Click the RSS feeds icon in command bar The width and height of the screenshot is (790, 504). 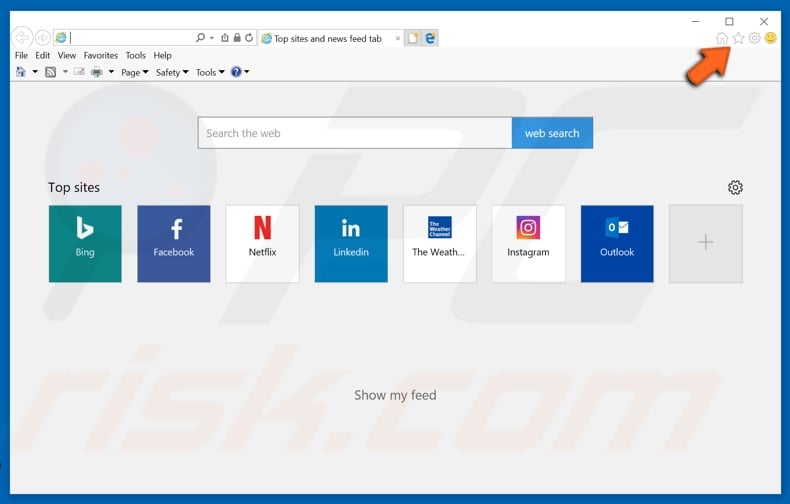(x=50, y=72)
